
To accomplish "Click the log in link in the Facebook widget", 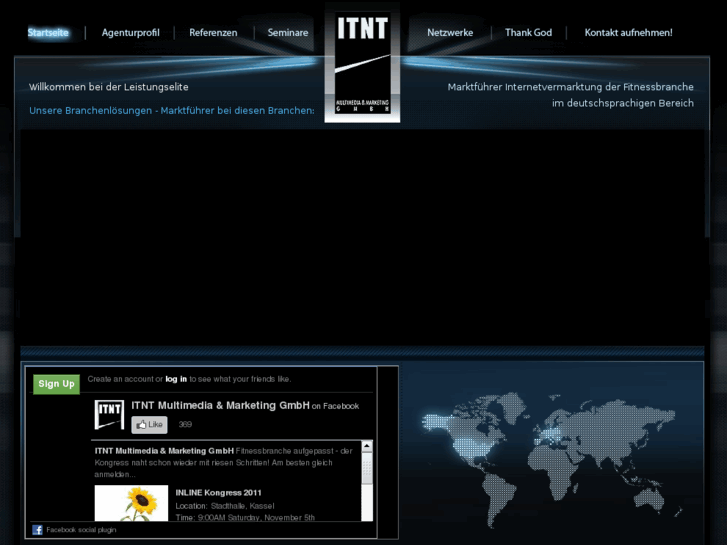I will [176, 379].
